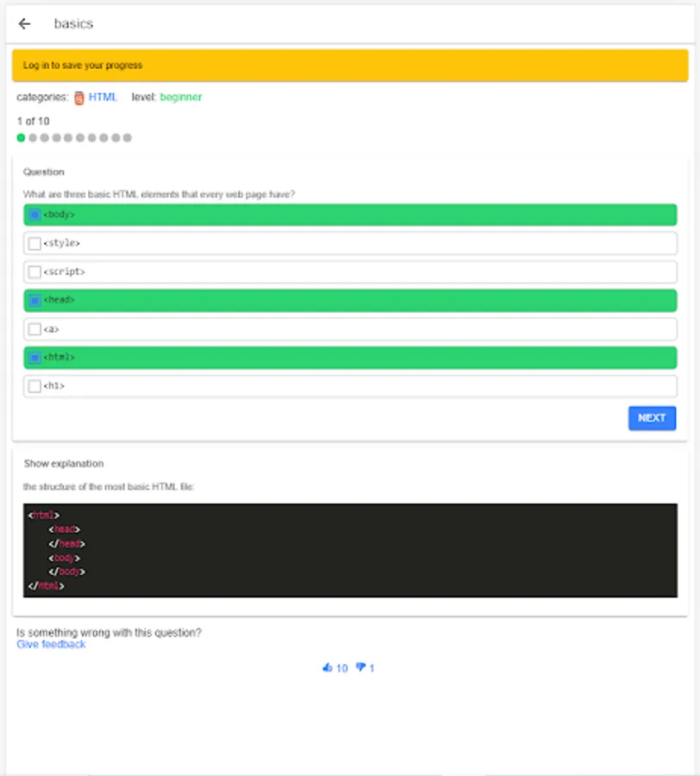
Task: Select the first green progress dot
Action: (x=22, y=138)
